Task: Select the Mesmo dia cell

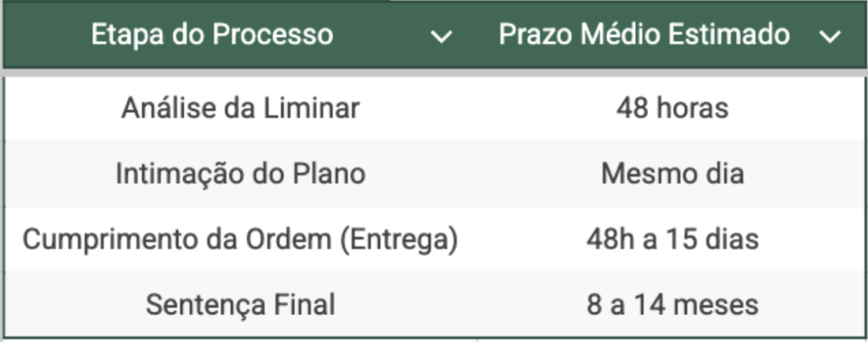Action: (x=672, y=174)
